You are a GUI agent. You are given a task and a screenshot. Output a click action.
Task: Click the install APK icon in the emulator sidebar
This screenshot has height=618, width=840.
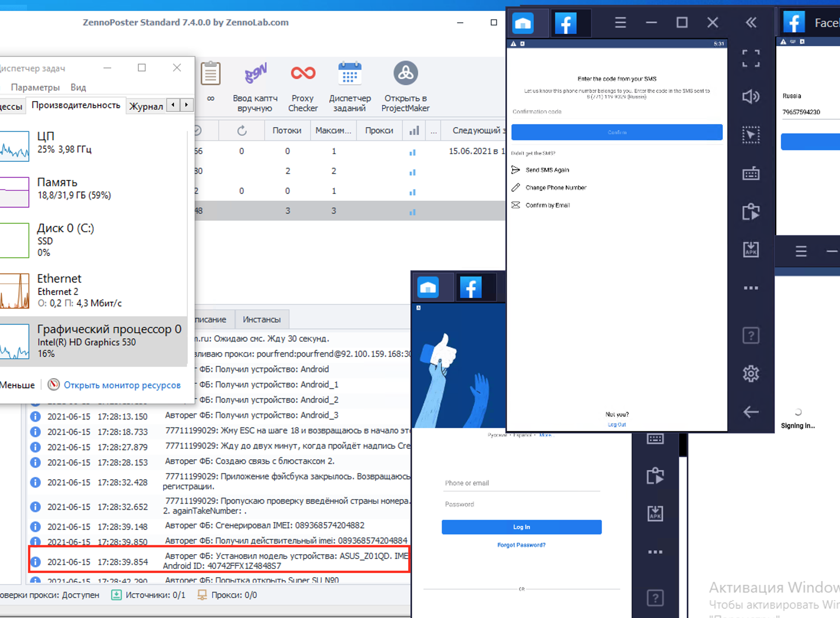pos(750,250)
